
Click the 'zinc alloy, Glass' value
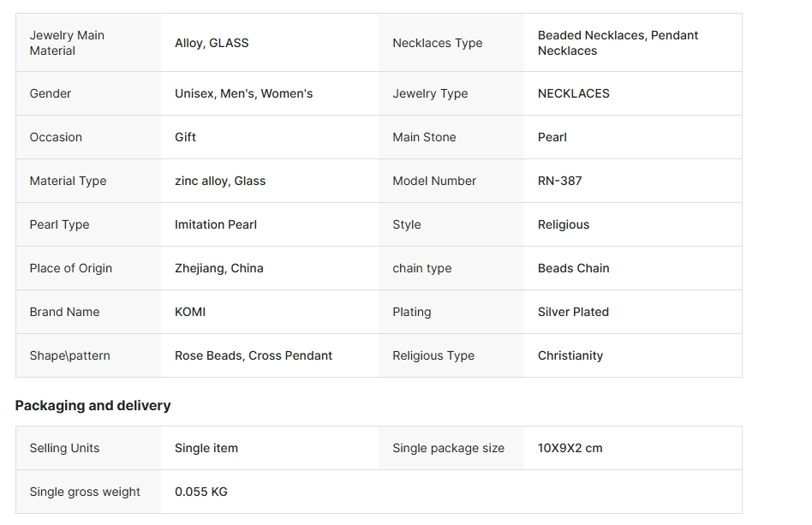(x=220, y=181)
